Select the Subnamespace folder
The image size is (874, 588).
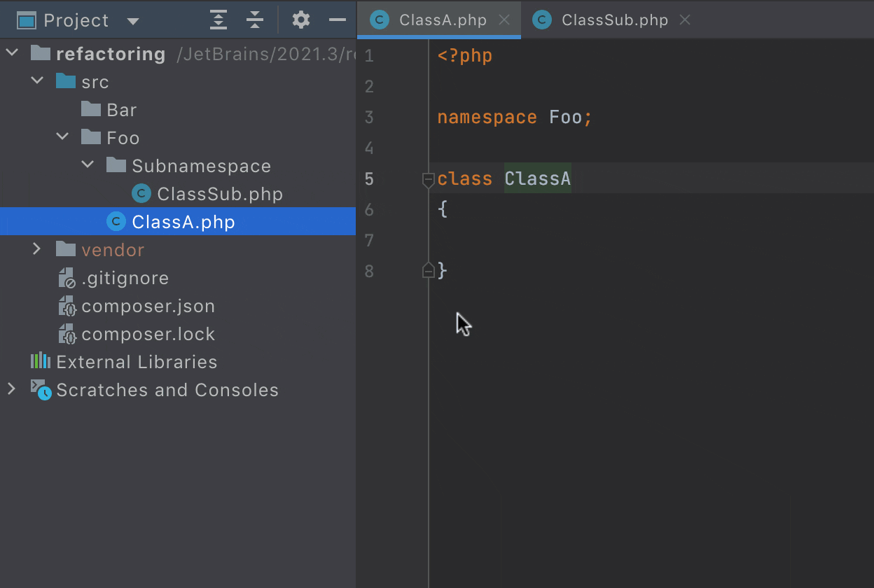[201, 166]
